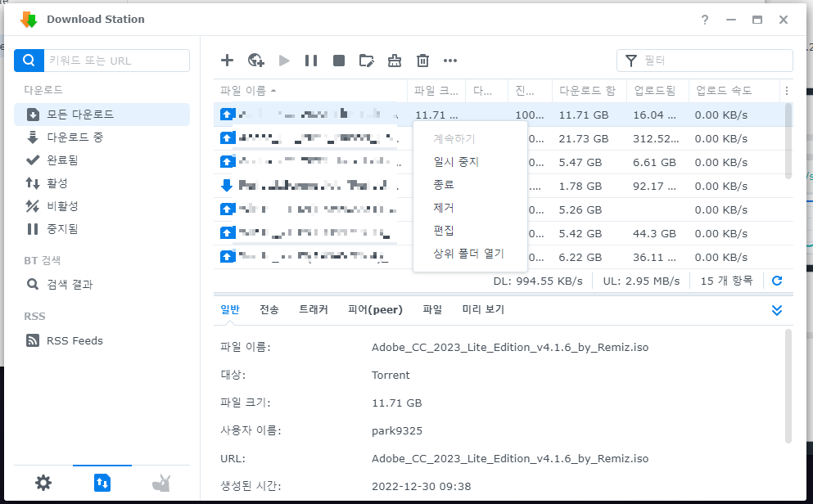Screen dimensions: 813x504
Task: Switch to the eMule donkey icon
Action: tap(161, 483)
